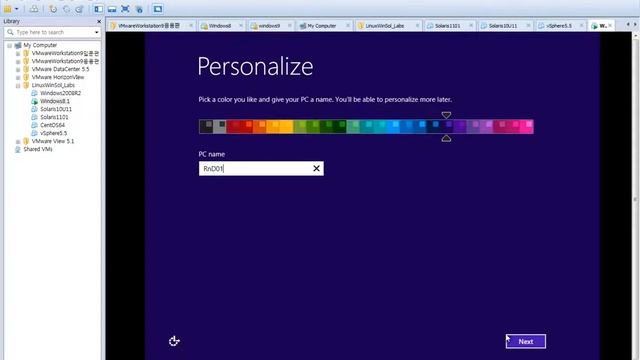Open the Ease of Access icon

(x=174, y=341)
